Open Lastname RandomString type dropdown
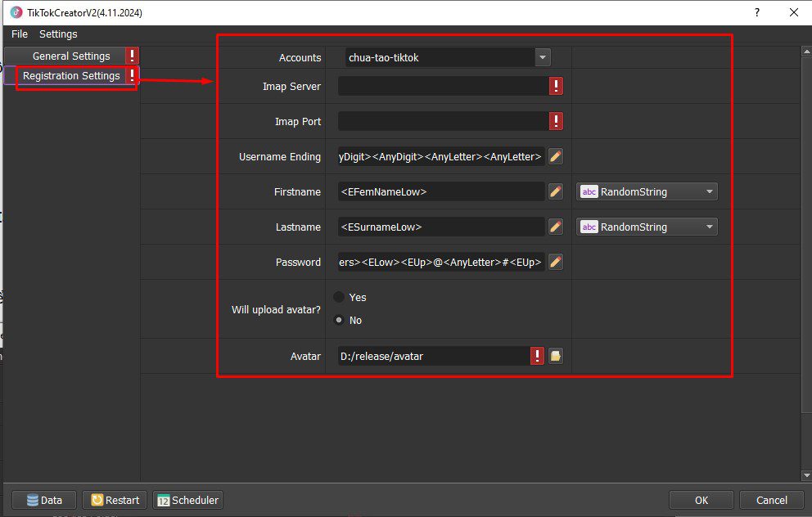Screen dimensions: 812x517 coord(647,227)
